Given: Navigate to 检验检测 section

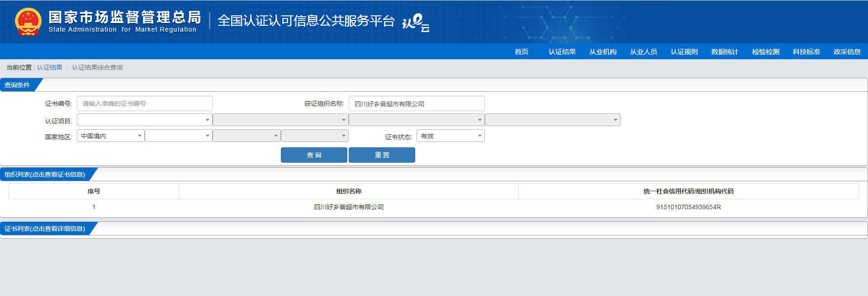Looking at the screenshot, I should coord(766,52).
